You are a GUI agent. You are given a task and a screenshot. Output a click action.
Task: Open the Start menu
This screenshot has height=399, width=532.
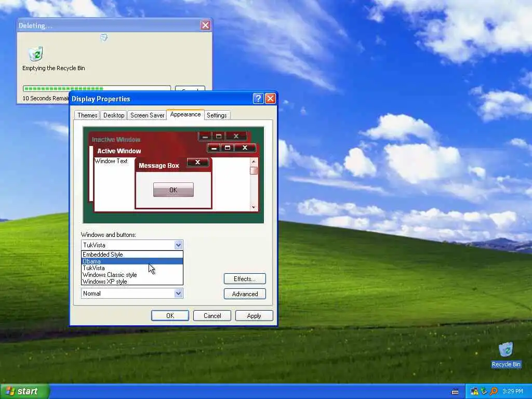tap(24, 391)
